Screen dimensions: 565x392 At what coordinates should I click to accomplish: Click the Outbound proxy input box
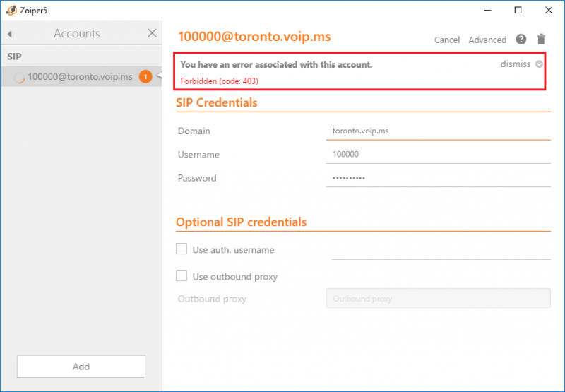click(x=438, y=298)
